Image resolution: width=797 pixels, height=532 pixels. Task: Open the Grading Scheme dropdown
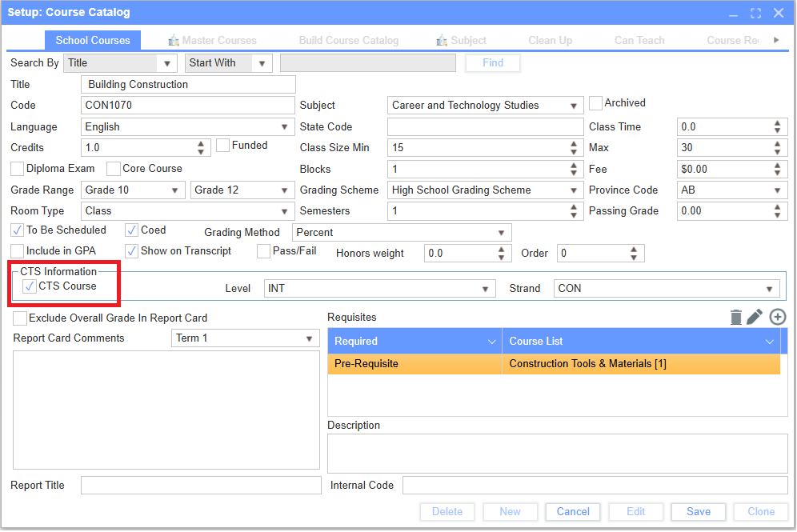pyautogui.click(x=574, y=190)
